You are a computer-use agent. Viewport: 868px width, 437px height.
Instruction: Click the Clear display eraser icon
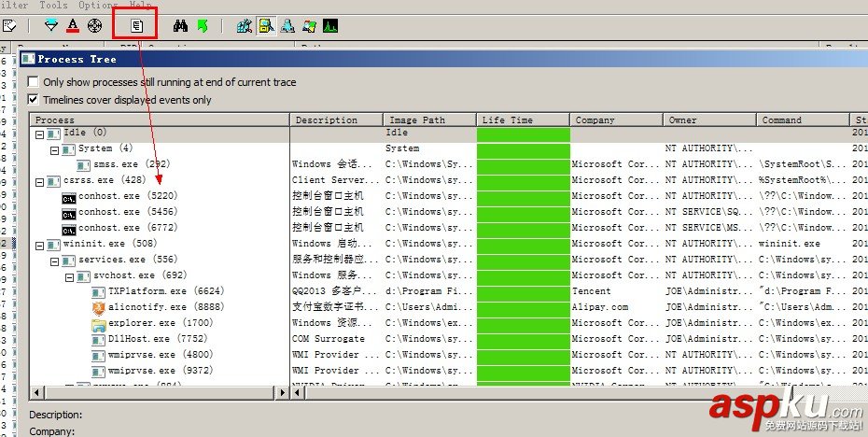pyautogui.click(x=9, y=25)
